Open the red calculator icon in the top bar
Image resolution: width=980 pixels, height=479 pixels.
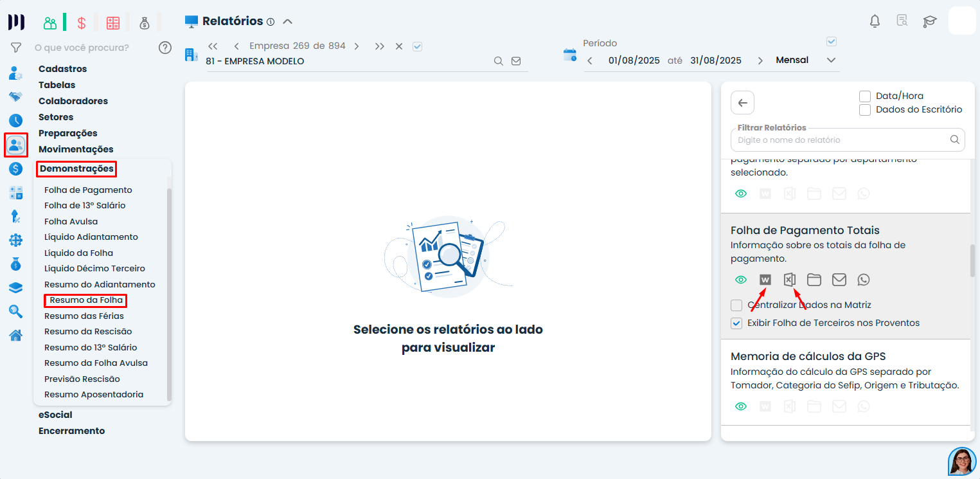pos(113,22)
